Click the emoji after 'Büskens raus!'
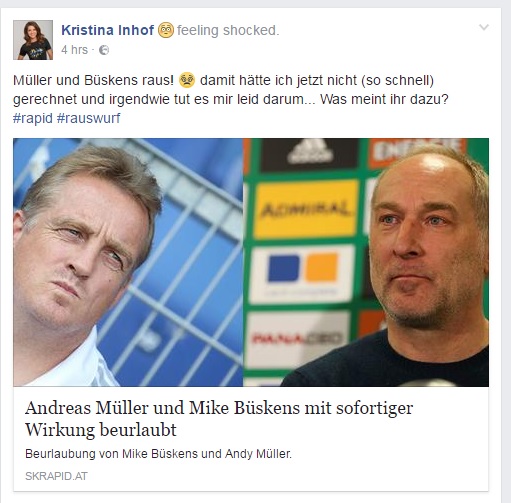 [x=187, y=80]
